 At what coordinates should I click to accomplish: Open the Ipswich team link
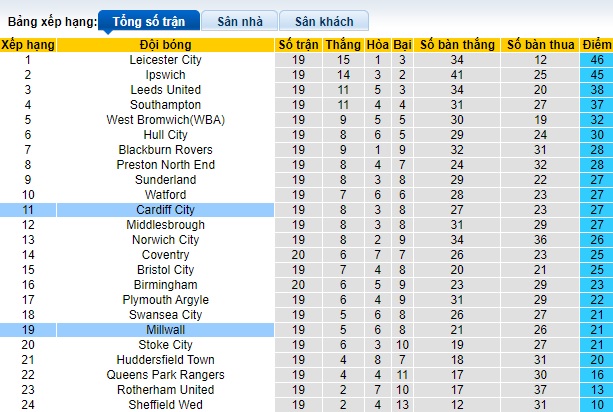tap(166, 75)
